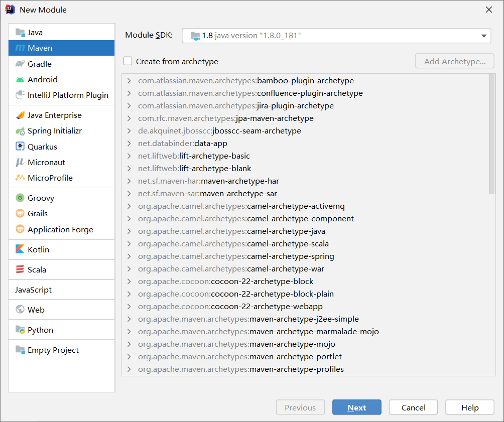
Task: Expand bamboo-plugin-archetype entry
Action: pos(129,81)
